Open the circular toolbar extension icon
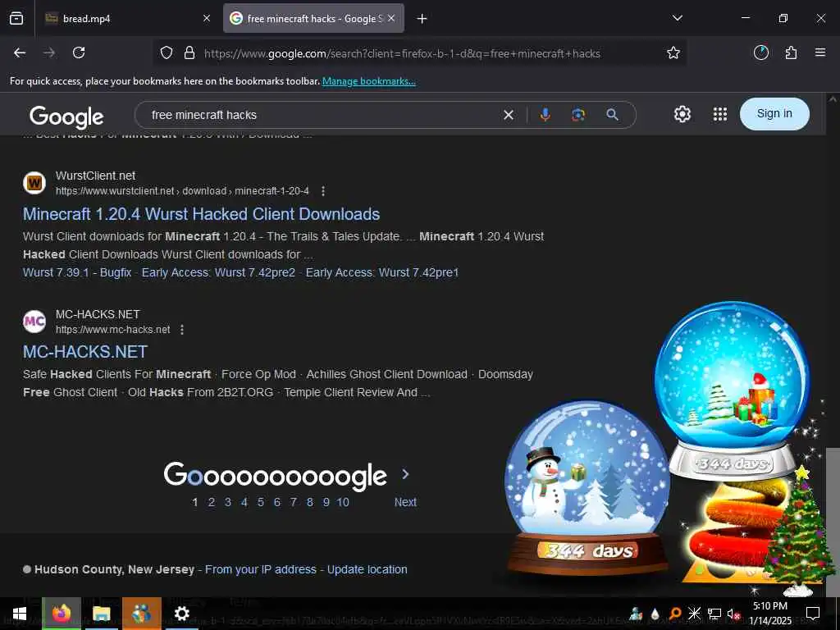 point(761,52)
